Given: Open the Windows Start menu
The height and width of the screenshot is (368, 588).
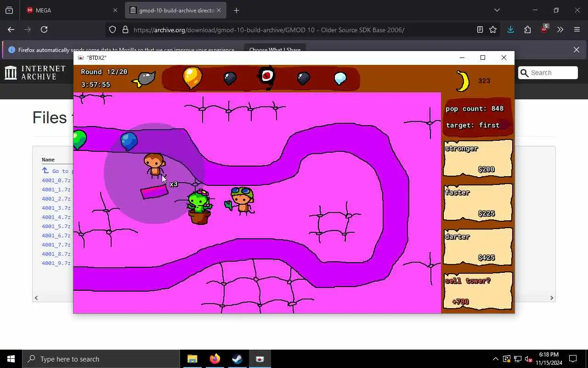Looking at the screenshot, I should click(11, 359).
